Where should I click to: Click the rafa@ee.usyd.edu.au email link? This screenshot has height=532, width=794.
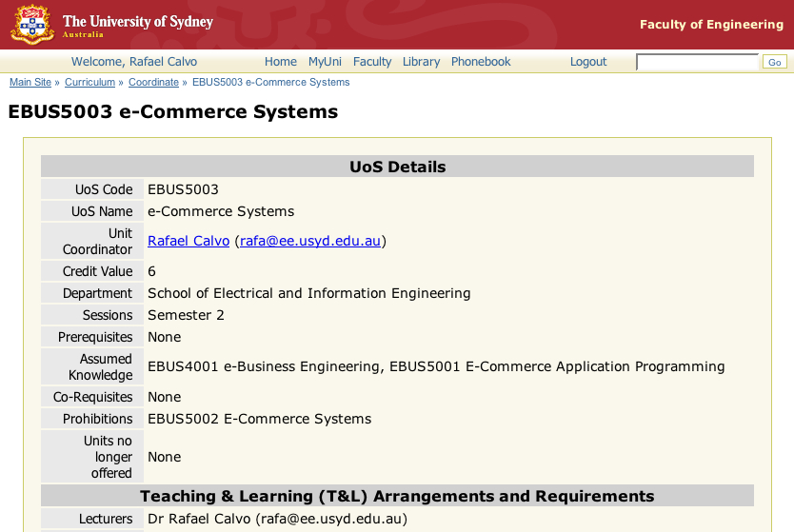(310, 242)
